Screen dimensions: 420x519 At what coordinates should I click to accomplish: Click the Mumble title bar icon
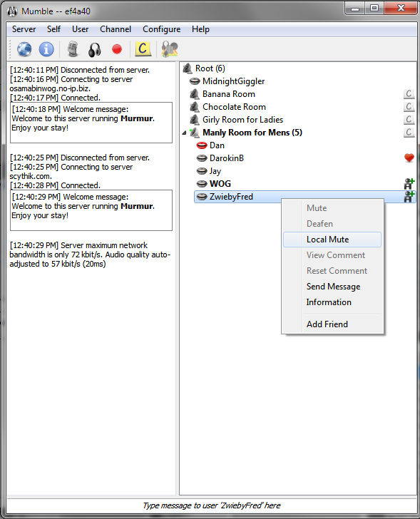pyautogui.click(x=12, y=11)
